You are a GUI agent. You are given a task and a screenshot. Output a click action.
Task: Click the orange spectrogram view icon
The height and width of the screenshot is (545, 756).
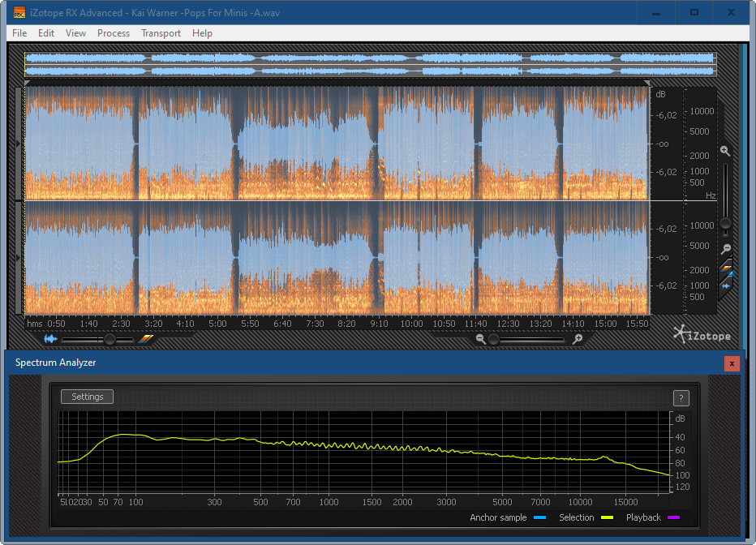pos(146,339)
